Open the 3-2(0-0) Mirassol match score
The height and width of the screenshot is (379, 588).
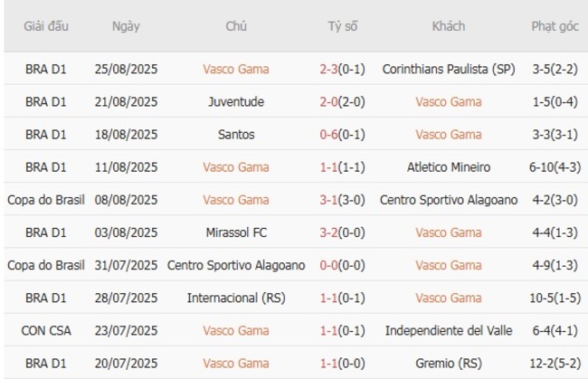click(x=343, y=232)
